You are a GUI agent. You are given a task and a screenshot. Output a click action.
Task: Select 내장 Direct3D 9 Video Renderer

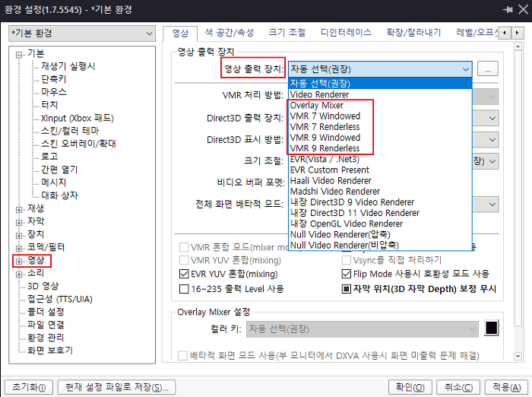click(x=380, y=202)
